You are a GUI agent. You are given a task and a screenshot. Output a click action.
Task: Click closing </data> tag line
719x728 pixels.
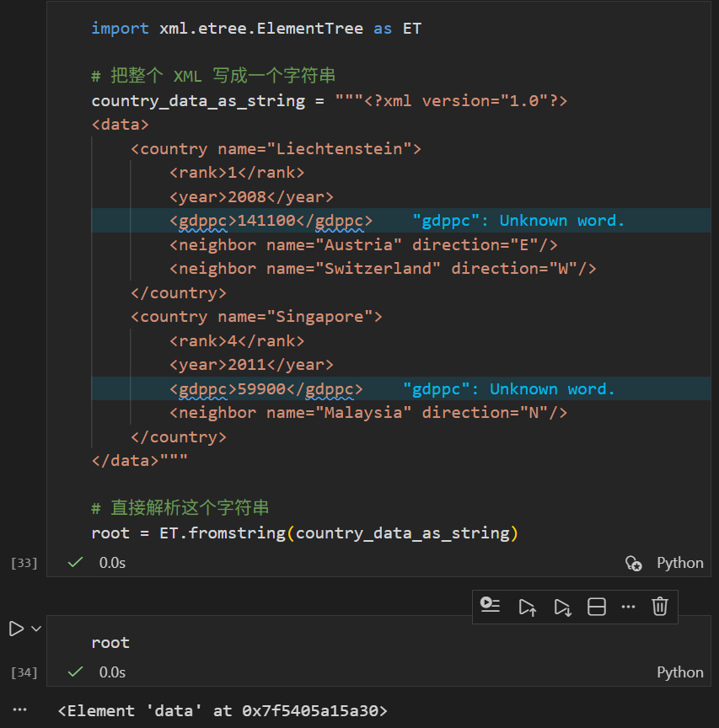pos(139,461)
